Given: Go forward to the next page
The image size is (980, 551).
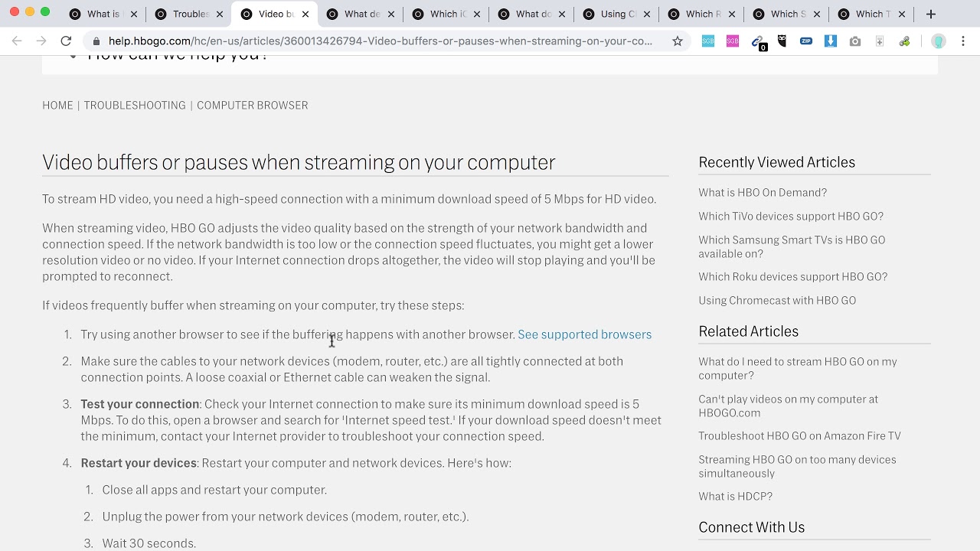Looking at the screenshot, I should coord(41,41).
